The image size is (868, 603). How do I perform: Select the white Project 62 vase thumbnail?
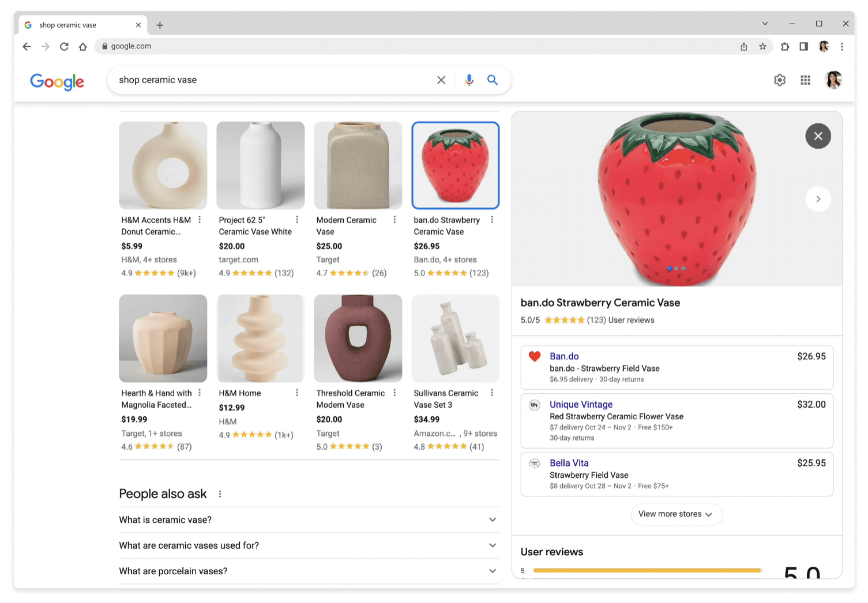click(261, 165)
